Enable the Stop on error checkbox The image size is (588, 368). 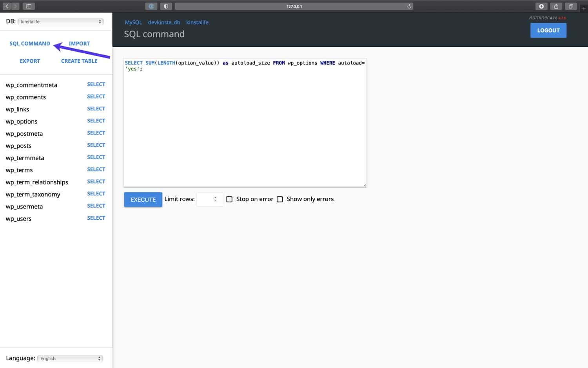pyautogui.click(x=229, y=199)
